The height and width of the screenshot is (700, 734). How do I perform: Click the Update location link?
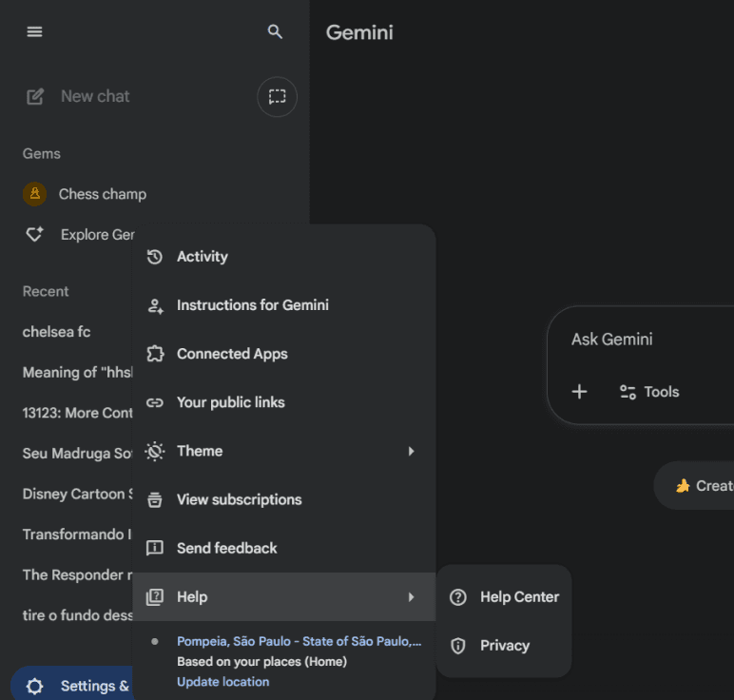pos(222,682)
